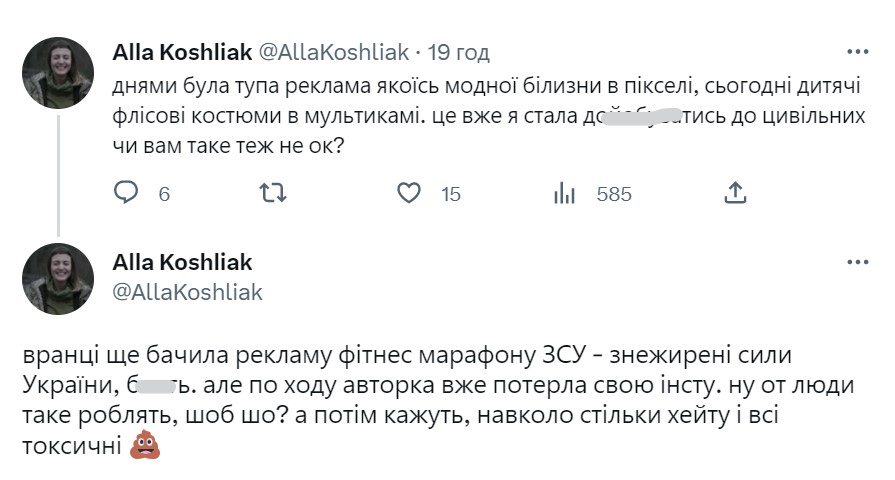
Task: Click the reply count of 6
Action: [x=164, y=194]
